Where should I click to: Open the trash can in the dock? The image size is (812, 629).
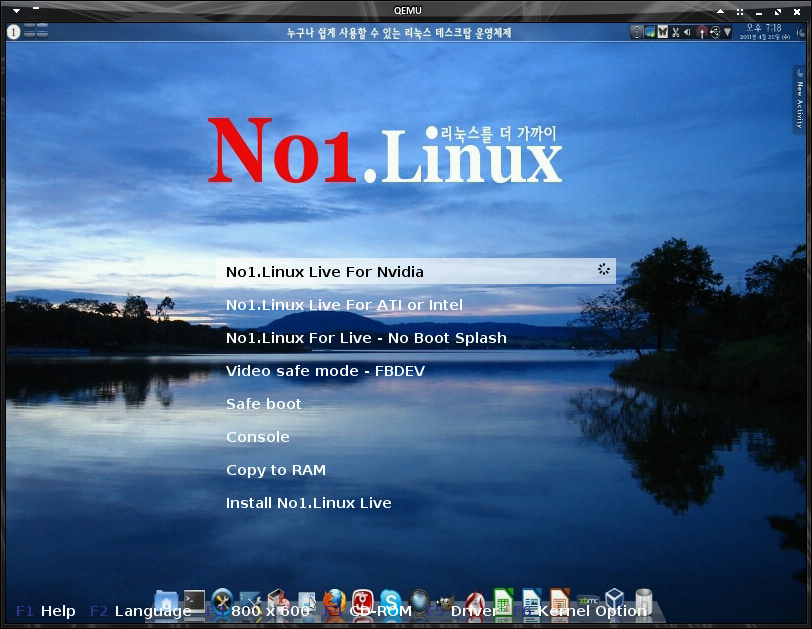tap(643, 602)
